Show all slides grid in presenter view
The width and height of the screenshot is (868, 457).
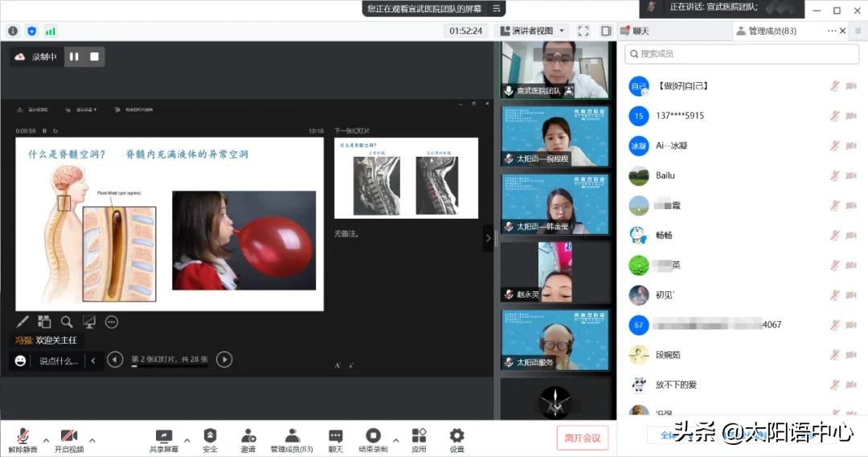tap(44, 322)
